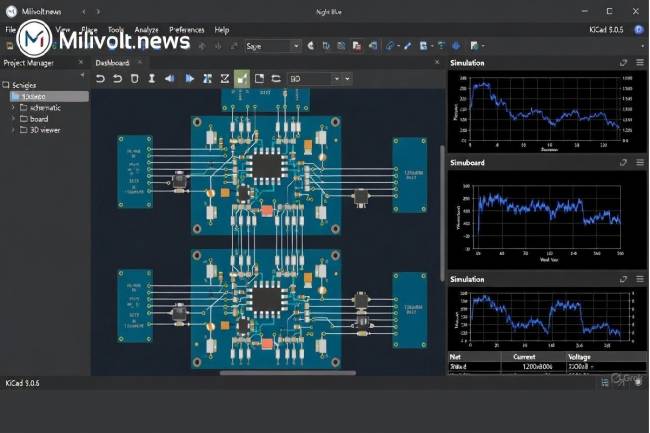Open the Analyze menu
Viewport: 650px width, 433px height.
coord(146,30)
